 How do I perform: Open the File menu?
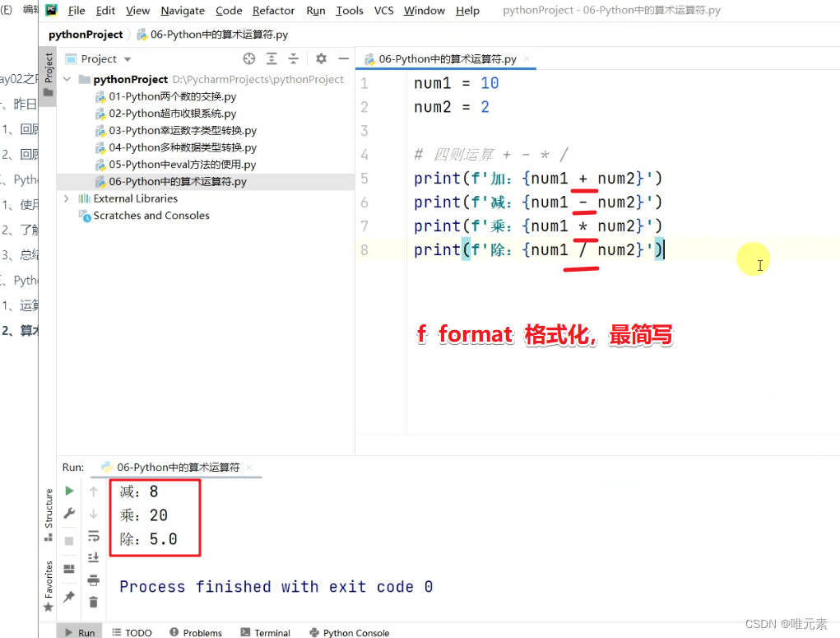pyautogui.click(x=77, y=10)
